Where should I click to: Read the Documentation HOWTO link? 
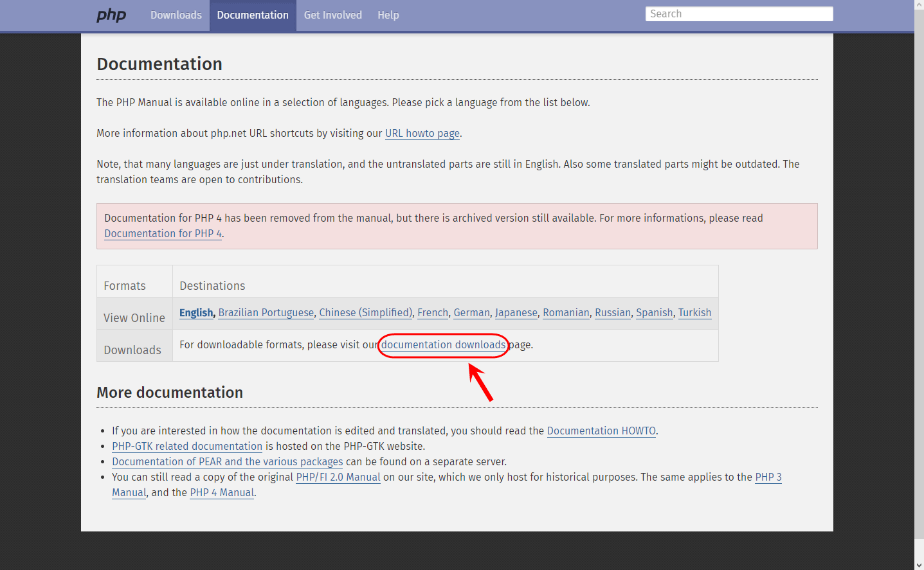point(601,431)
